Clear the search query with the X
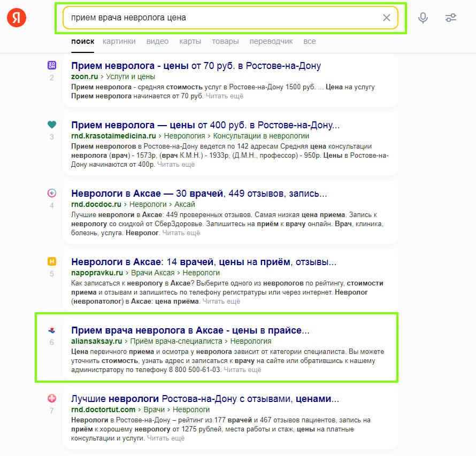Image resolution: width=476 pixels, height=456 pixels. point(387,18)
